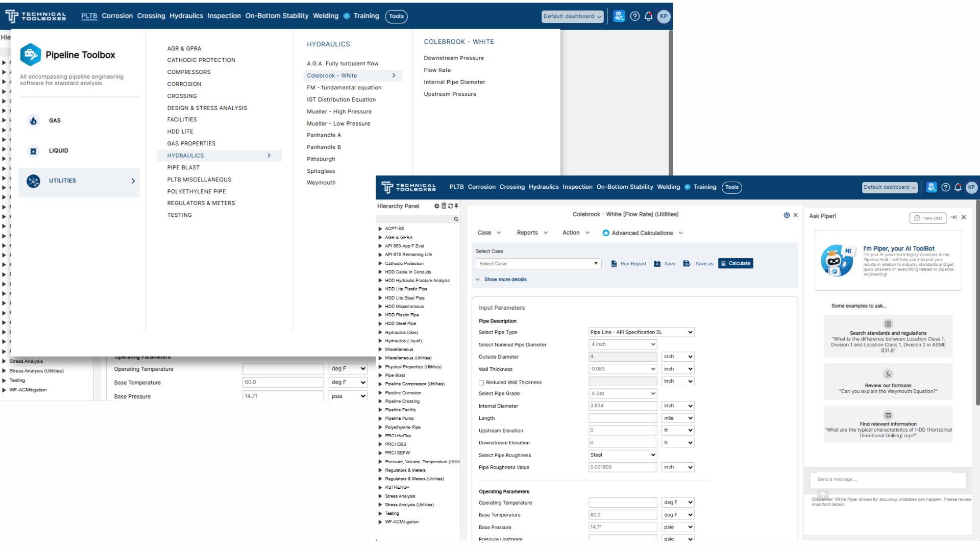Screen dimensions: 980x551
Task: Click the Hierarchy Panel refresh icon
Action: tap(450, 206)
